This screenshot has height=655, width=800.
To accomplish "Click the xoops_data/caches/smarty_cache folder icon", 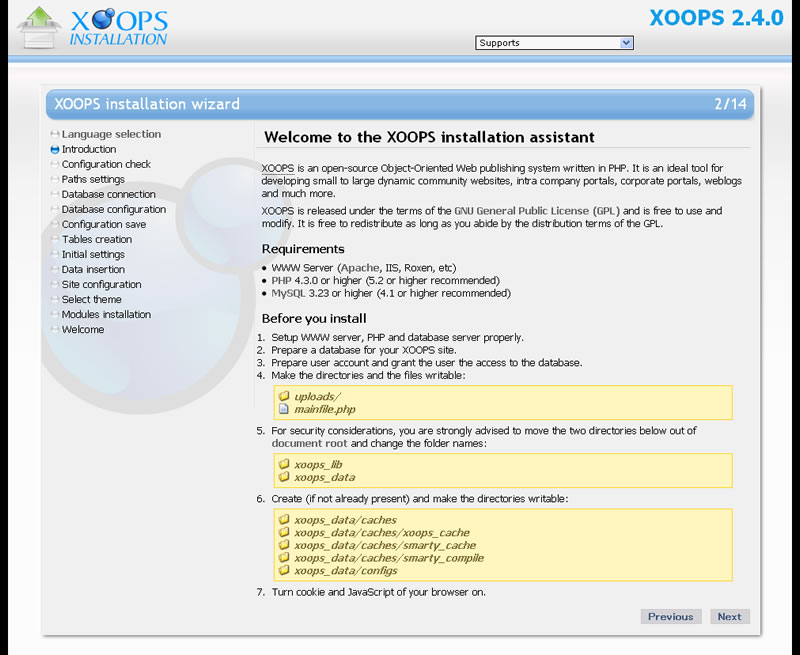I will click(x=284, y=545).
